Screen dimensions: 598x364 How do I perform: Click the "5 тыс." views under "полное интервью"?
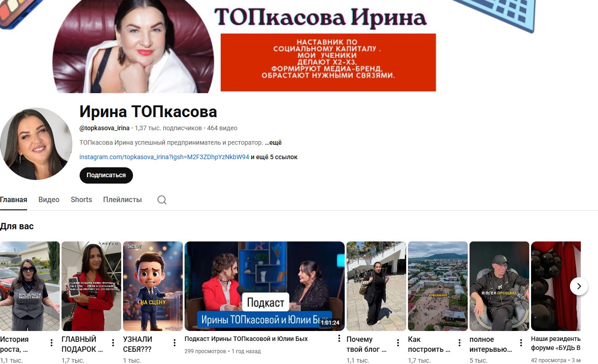pyautogui.click(x=479, y=360)
